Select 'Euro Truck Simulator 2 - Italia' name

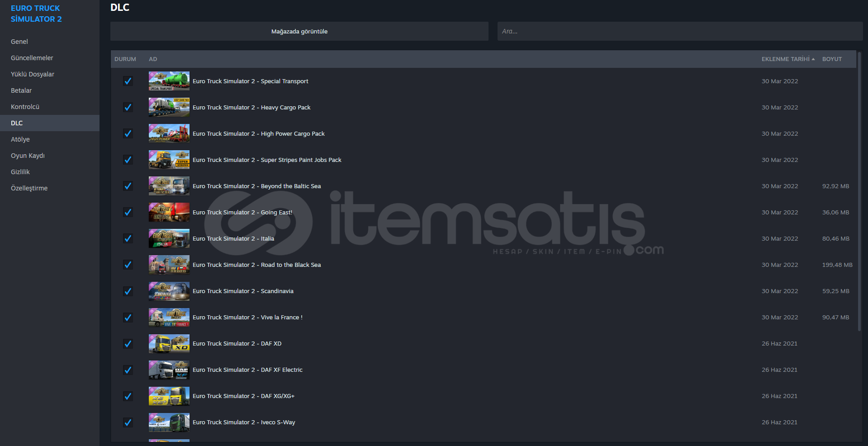tap(233, 239)
